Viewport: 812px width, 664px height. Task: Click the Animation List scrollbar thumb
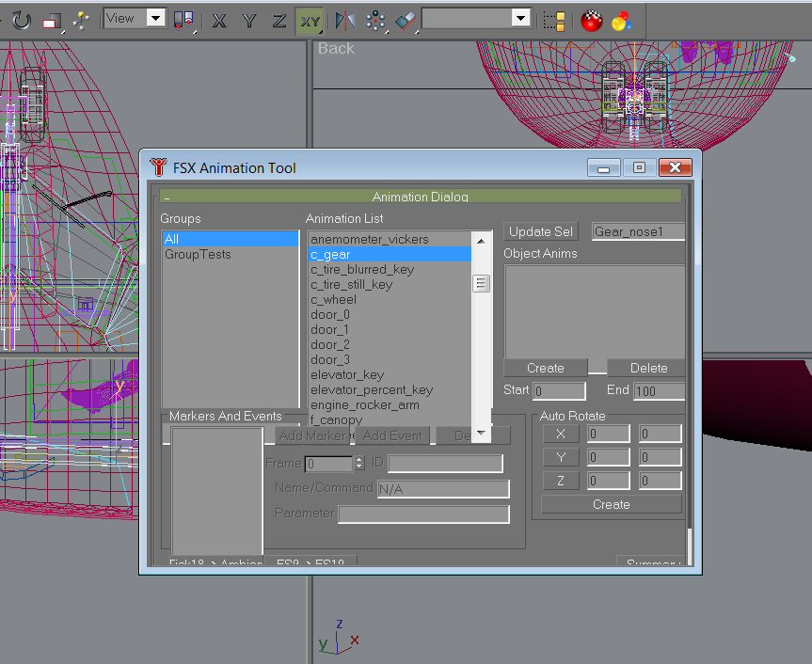click(x=481, y=283)
